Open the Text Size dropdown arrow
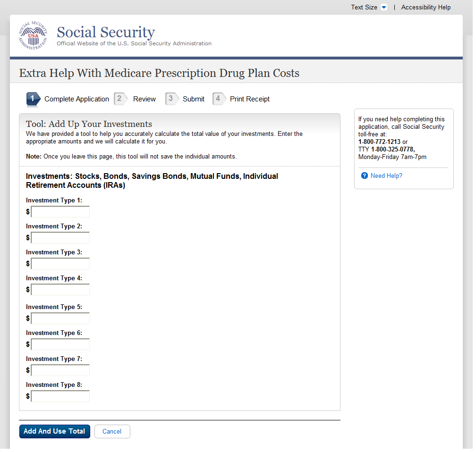Image resolution: width=476 pixels, height=452 pixels. pos(384,8)
